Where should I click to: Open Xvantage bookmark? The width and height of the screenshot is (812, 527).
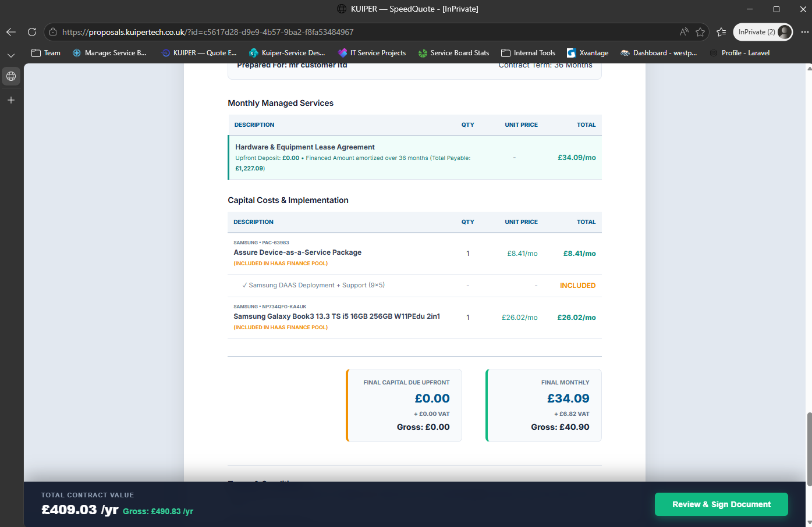pyautogui.click(x=587, y=53)
